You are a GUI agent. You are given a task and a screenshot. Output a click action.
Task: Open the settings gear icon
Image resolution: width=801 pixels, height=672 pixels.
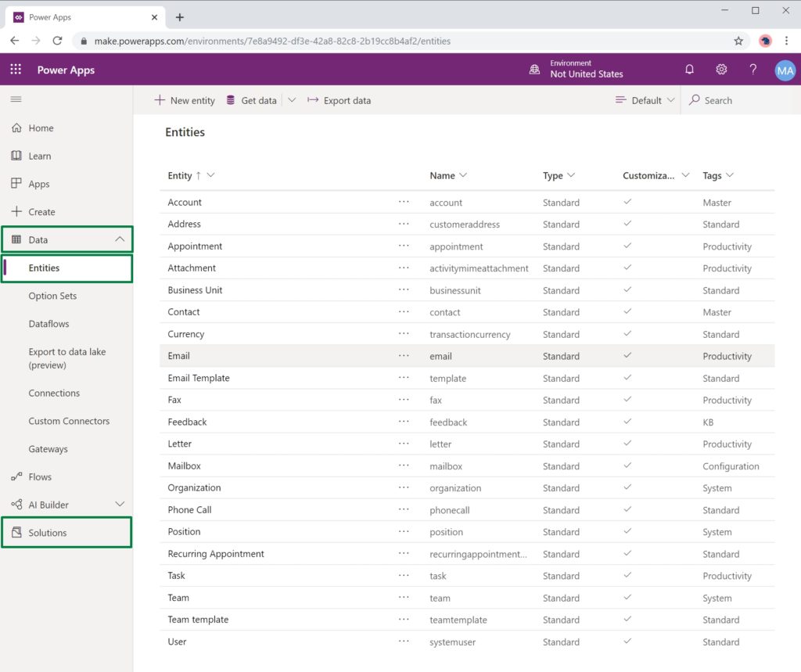coord(720,69)
